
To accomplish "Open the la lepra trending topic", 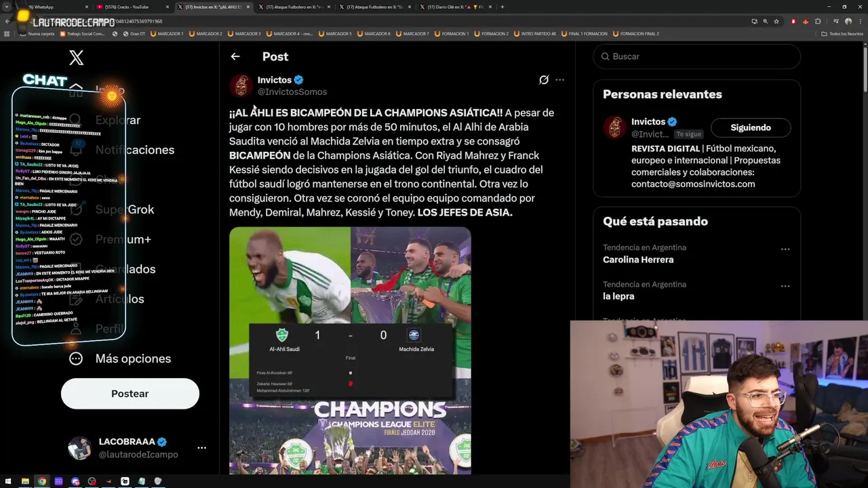I will click(618, 296).
